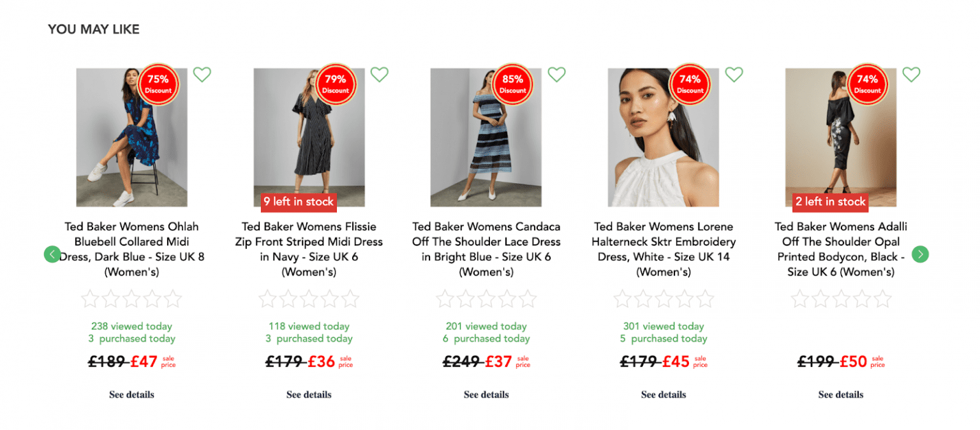Favorite the Ohlah Bluebell dress with heart icon
Image resolution: width=980 pixels, height=430 pixels.
coord(202,75)
